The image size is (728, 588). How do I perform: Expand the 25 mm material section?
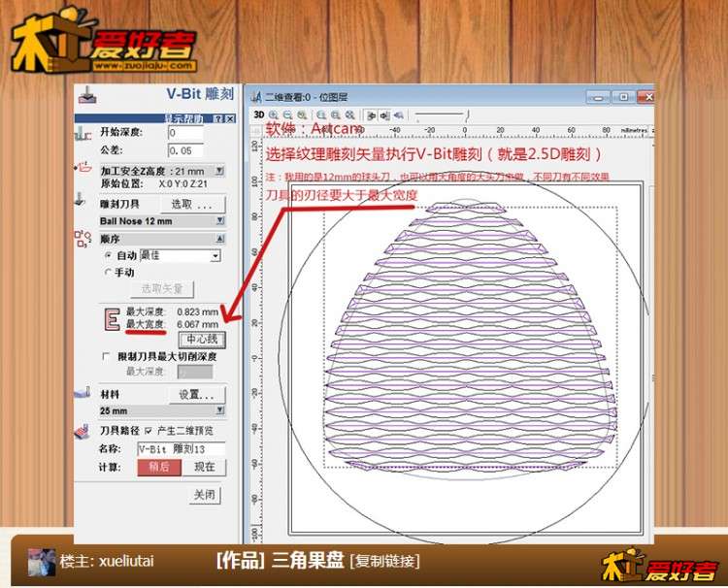pos(220,410)
